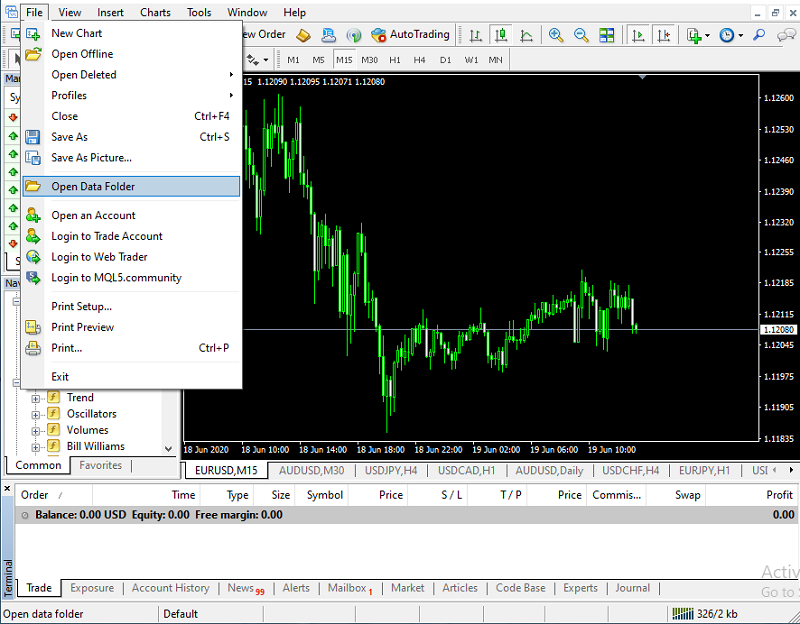Viewport: 800px width, 624px height.
Task: Zoom out of the chart
Action: (581, 35)
